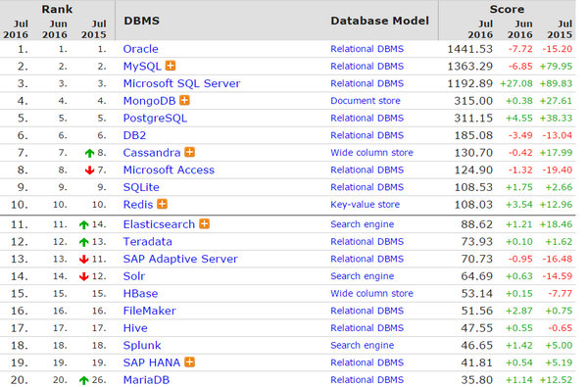The height and width of the screenshot is (387, 588).
Task: Click the red down arrow in Microsoft Access row
Action: tap(89, 170)
